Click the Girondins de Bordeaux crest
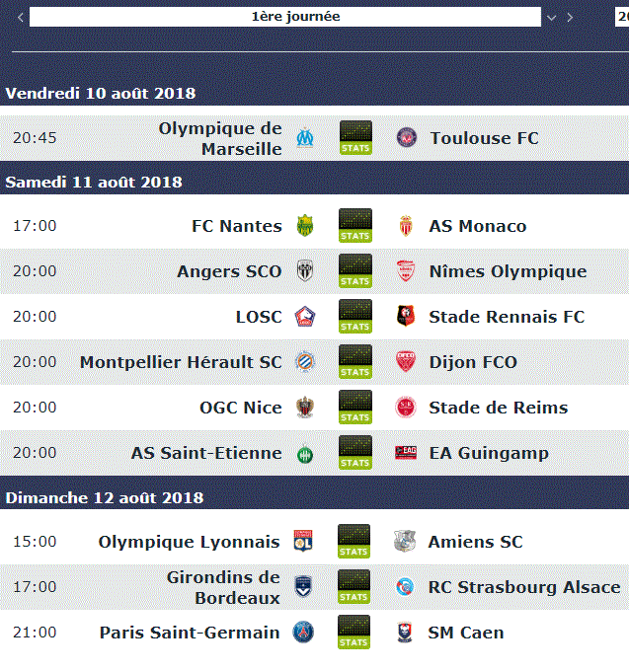Viewport: 629px width, 672px height. tap(303, 587)
